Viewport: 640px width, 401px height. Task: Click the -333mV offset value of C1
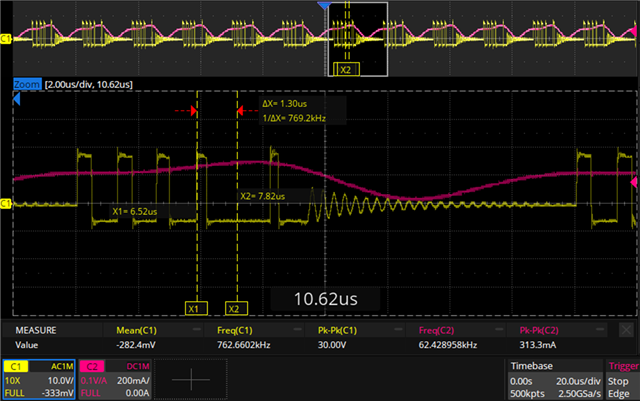coord(58,393)
